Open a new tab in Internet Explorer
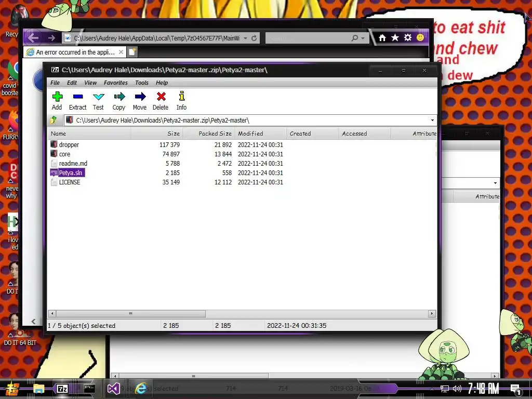 [x=132, y=52]
